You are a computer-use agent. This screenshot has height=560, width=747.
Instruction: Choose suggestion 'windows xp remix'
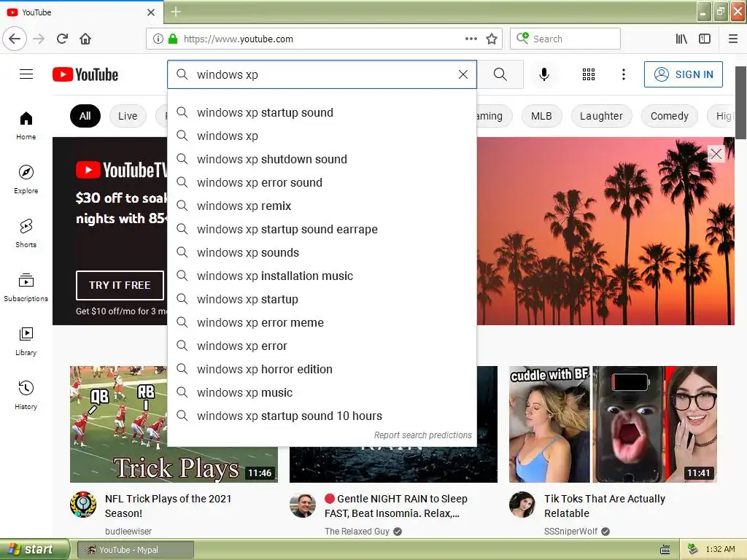click(x=322, y=206)
